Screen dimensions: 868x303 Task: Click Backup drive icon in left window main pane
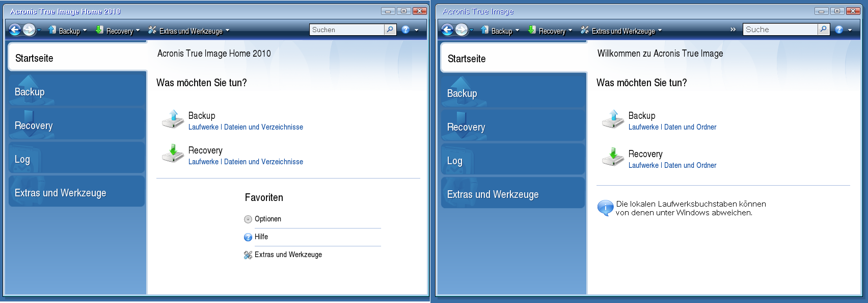point(173,119)
